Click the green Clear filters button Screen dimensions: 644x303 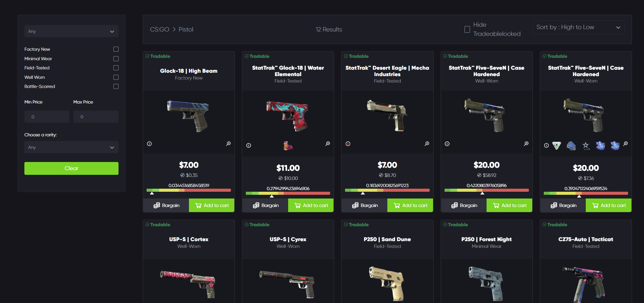71,168
